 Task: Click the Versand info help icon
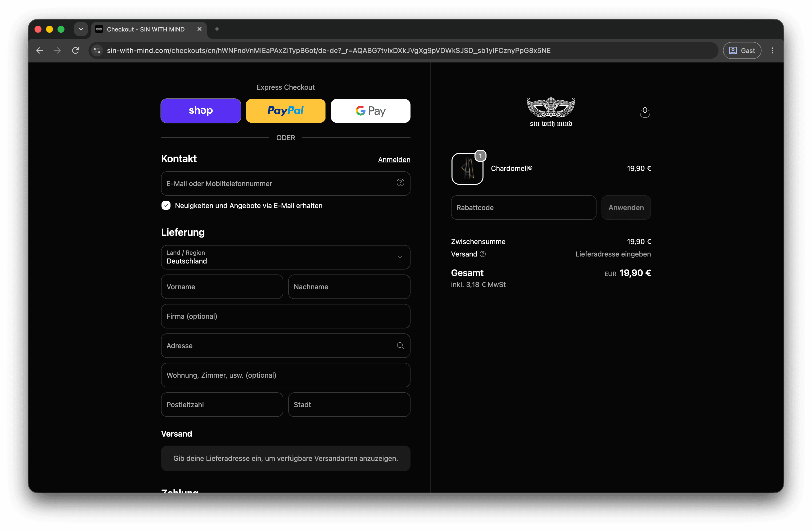[x=483, y=254]
